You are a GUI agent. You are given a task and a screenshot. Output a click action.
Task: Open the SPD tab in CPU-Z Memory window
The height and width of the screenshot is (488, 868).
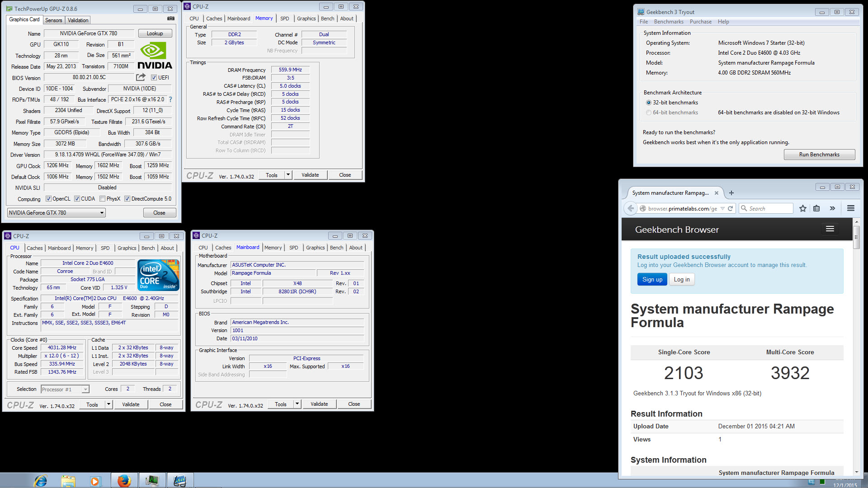coord(284,19)
